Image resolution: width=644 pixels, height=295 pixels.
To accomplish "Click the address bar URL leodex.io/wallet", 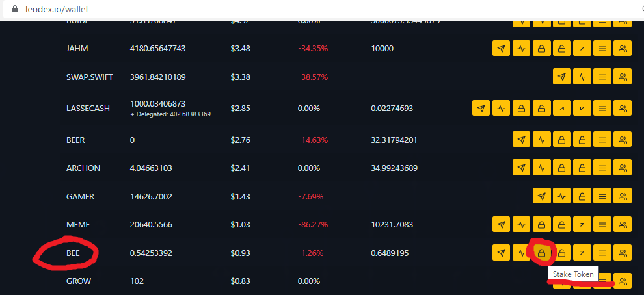I will [57, 9].
